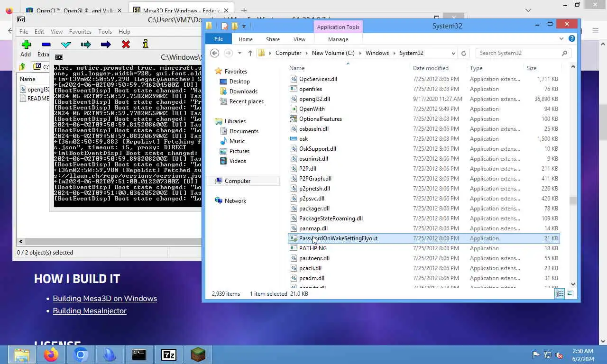Screen dimensions: 607x364
Task: Click the Explorer Help question icon
Action: 572,39
